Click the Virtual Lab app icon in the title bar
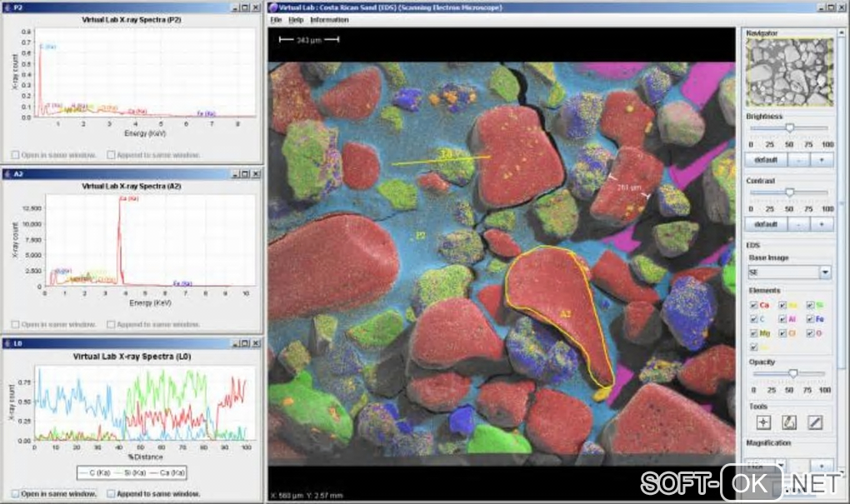 point(273,7)
